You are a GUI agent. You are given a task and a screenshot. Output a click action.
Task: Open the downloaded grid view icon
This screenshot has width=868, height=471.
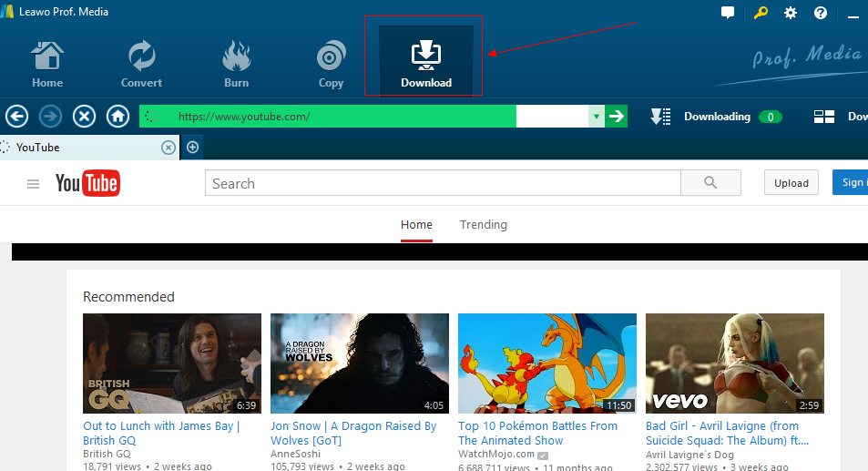pyautogui.click(x=823, y=117)
